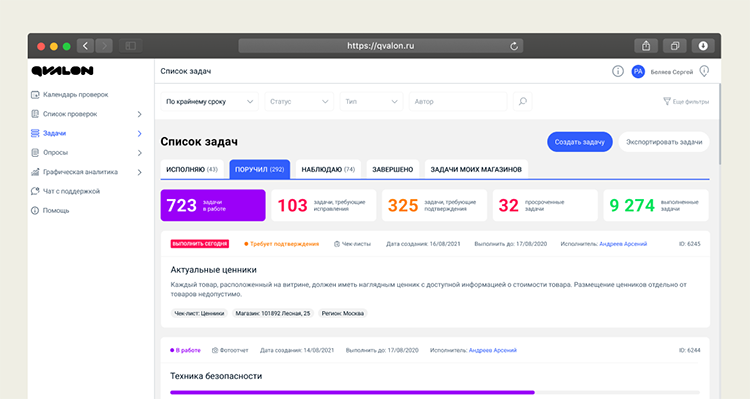
Task: Click the Чек-листы icon in first task
Action: click(337, 244)
